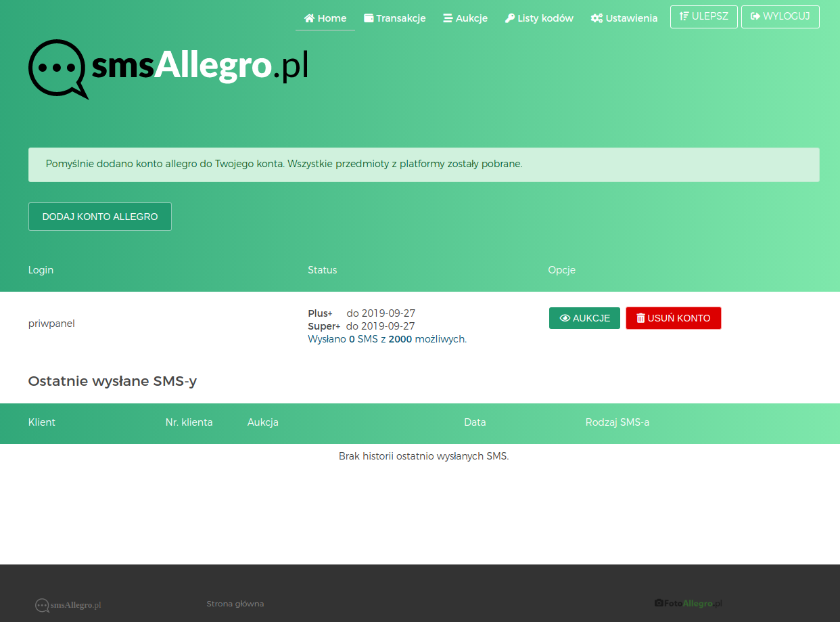Click the 'Rodzaj SMS-a' column header
The image size is (840, 622).
coord(617,422)
